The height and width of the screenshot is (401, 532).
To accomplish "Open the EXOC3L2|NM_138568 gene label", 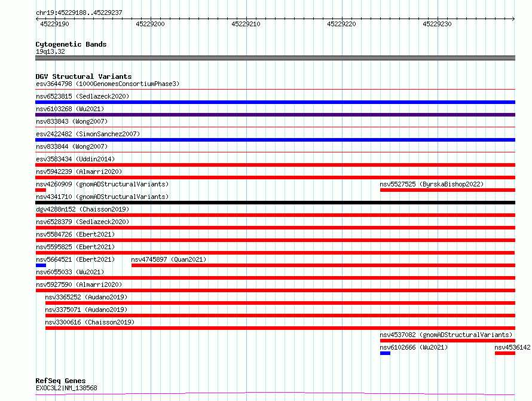I will pos(66,388).
